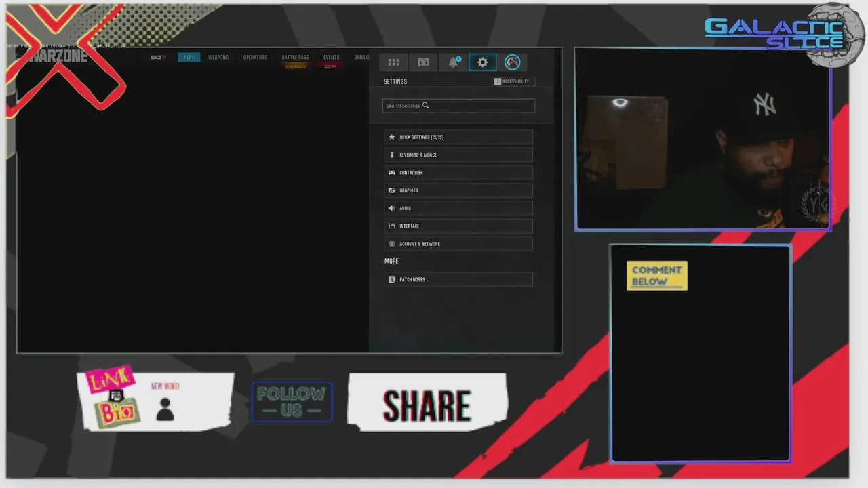Open Keyboard & Mouse settings
868x488 pixels.
[x=458, y=155]
